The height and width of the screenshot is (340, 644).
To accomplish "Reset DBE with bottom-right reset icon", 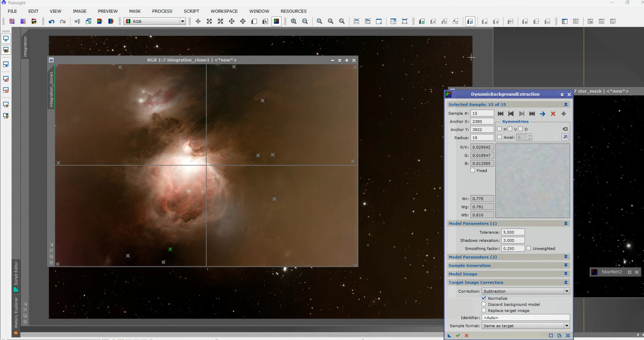I will coord(568,336).
